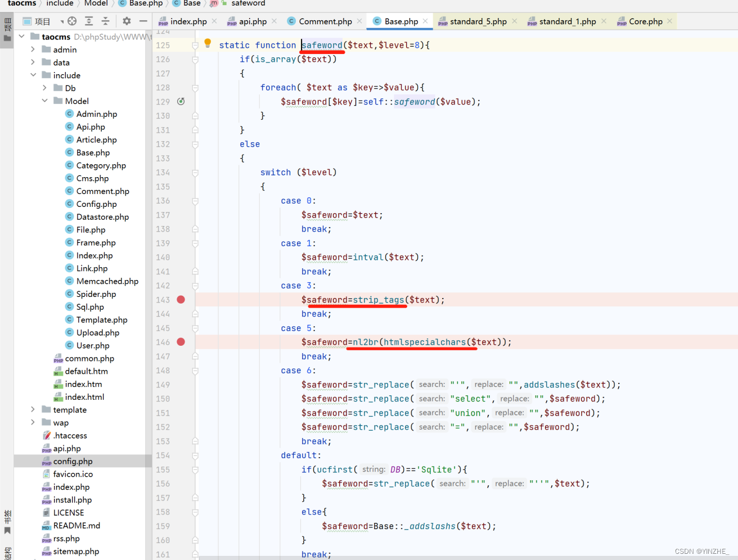738x560 pixels.
Task: Click the safeword function name on line 125
Action: [322, 45]
